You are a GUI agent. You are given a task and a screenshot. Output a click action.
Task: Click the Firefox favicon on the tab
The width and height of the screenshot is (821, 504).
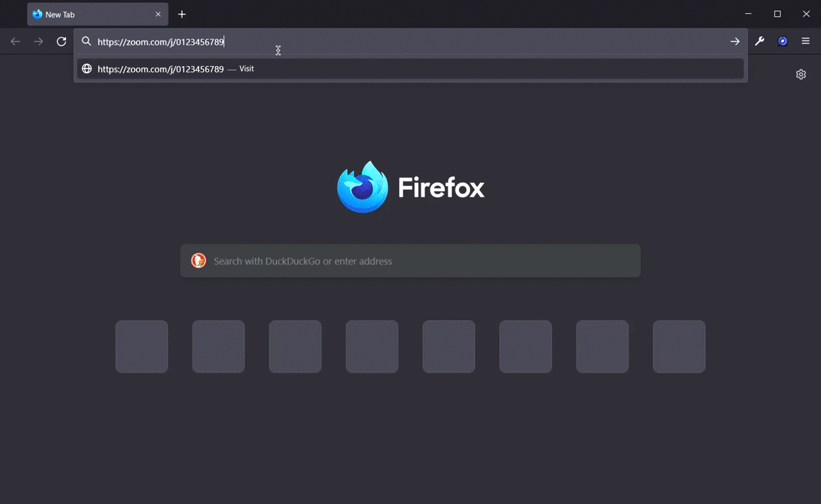coord(37,14)
